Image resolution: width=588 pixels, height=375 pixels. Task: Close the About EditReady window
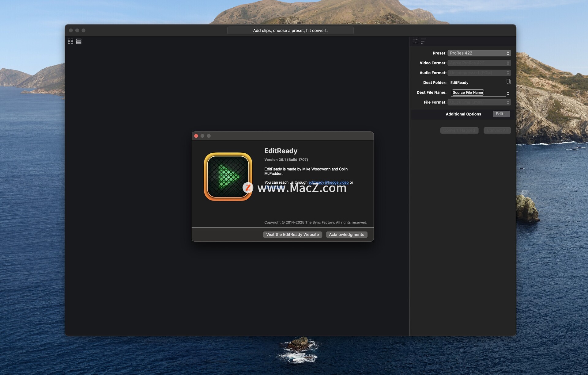[196, 136]
